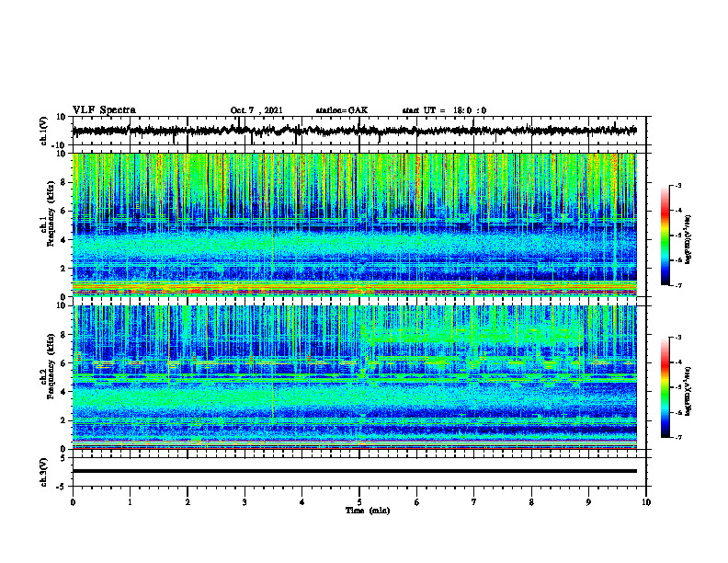Click the "4" kHz tick on ch.2 spectrogram
This screenshot has height=563, width=728.
[64, 392]
